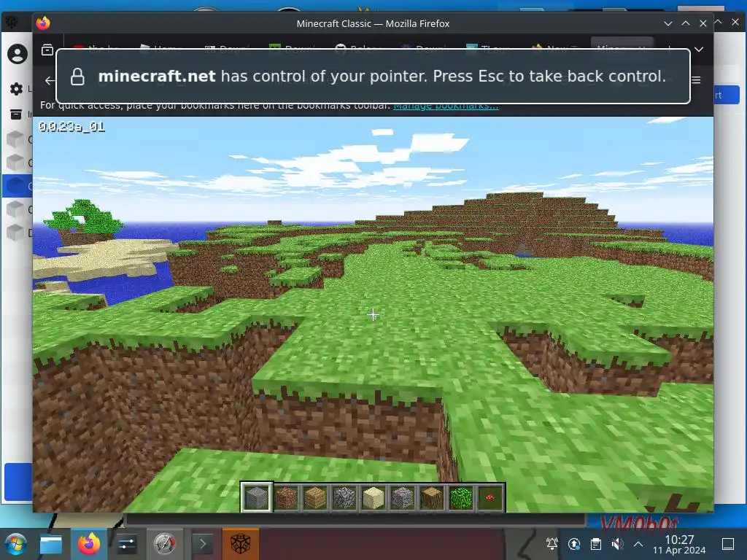Open the updates icon in system tray
747x560 pixels.
(x=574, y=544)
